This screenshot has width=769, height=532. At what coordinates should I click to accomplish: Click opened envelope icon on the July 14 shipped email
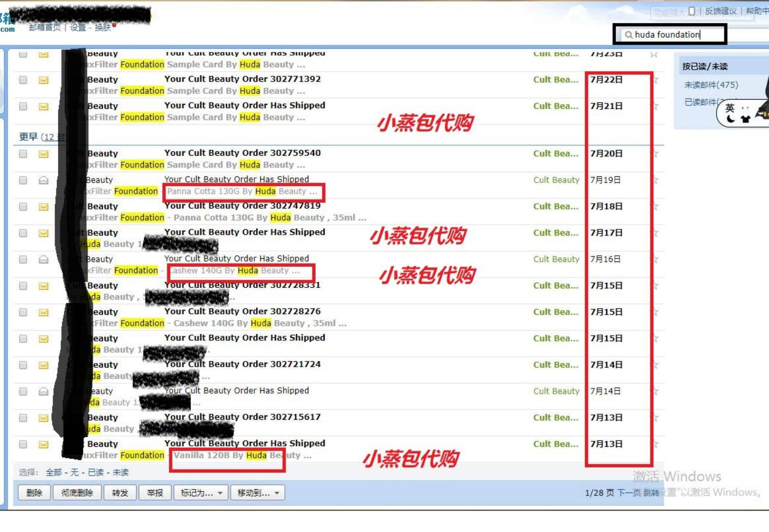(43, 391)
